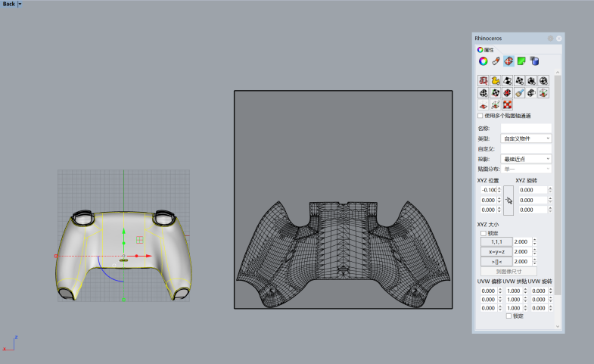Screen dimensions: 594x364
Task: Switch to the 属性 tab
Action: [x=486, y=49]
